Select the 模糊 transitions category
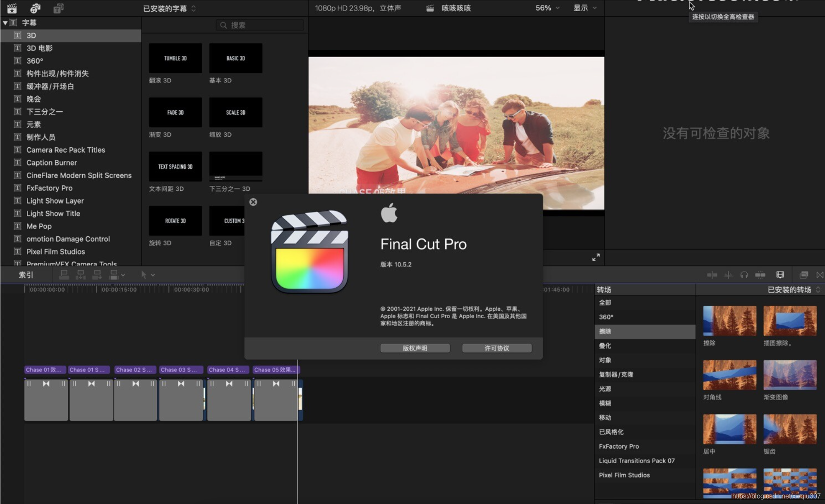Image resolution: width=825 pixels, height=504 pixels. [645, 403]
